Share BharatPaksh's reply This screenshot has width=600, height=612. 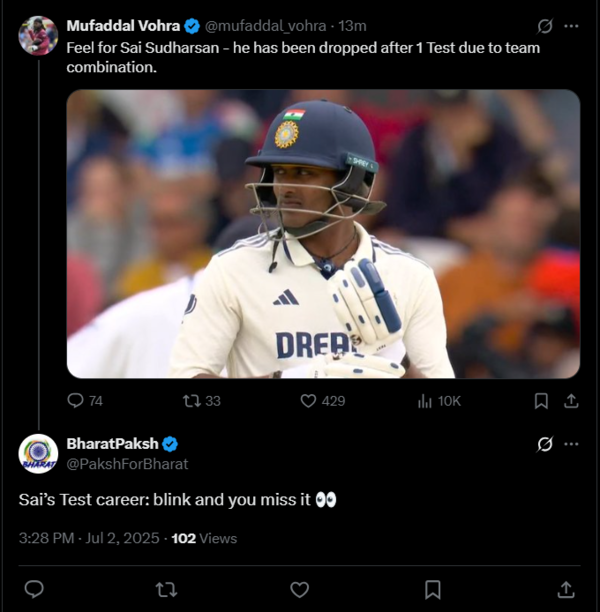pyautogui.click(x=566, y=589)
